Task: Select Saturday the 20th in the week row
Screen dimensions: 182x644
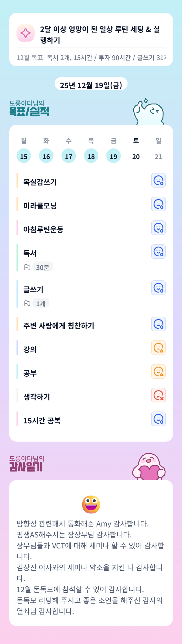Action: 136,156
